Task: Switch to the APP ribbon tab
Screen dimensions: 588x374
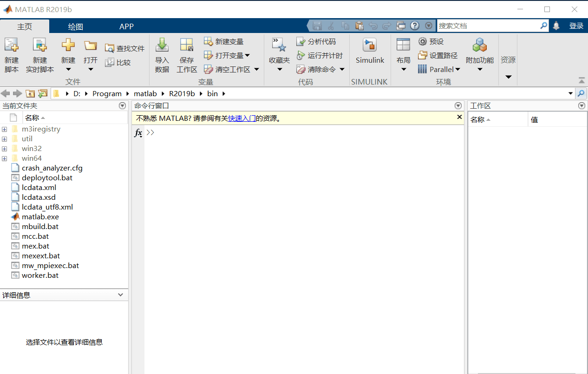Action: [126, 26]
